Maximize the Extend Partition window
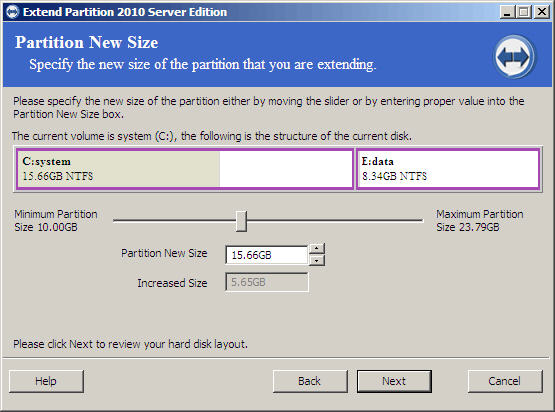Image resolution: width=555 pixels, height=412 pixels. (524, 12)
